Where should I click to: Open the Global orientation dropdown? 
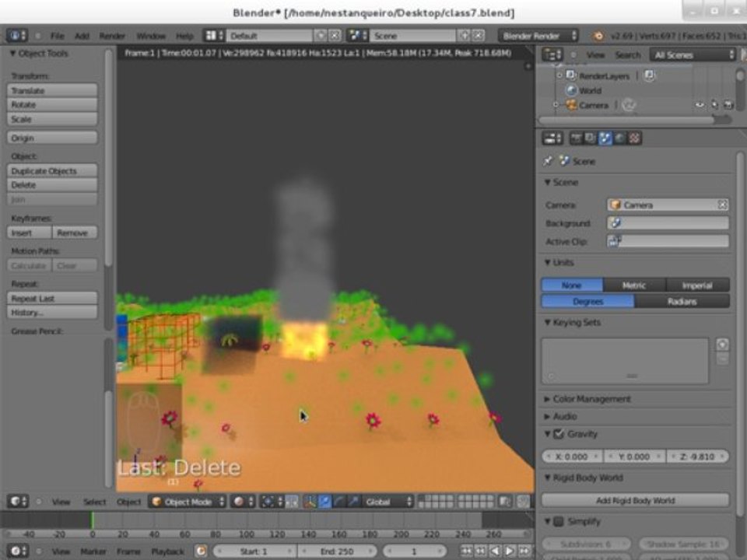388,502
